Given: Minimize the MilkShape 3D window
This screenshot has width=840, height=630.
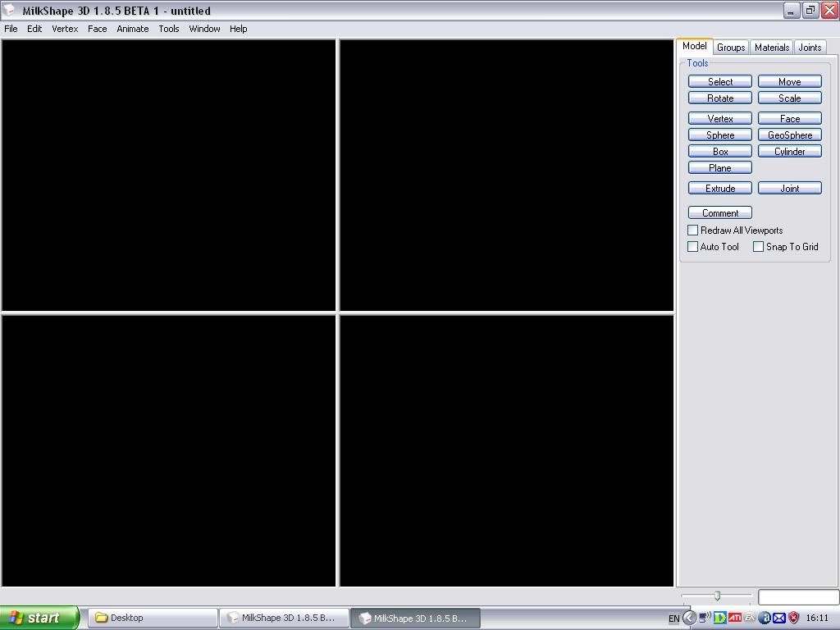Looking at the screenshot, I should pyautogui.click(x=792, y=10).
